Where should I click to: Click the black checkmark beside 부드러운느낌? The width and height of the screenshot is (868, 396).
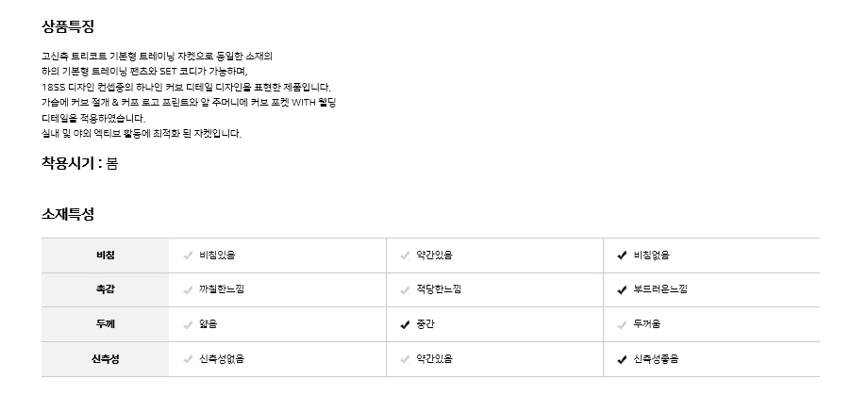(x=622, y=289)
